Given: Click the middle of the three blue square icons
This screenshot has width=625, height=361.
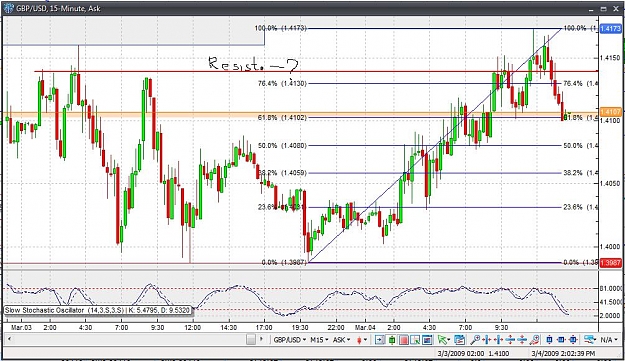Looking at the screenshot, I should point(561,340).
